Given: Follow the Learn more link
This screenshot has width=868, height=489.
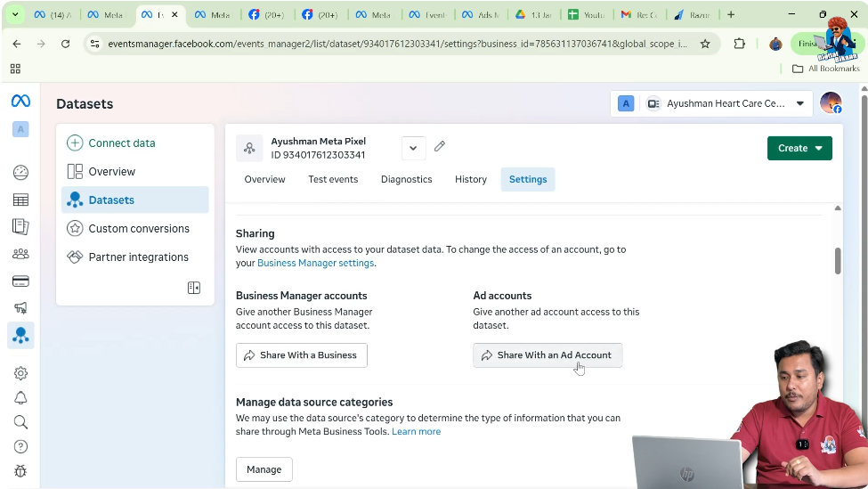Looking at the screenshot, I should coord(417,431).
